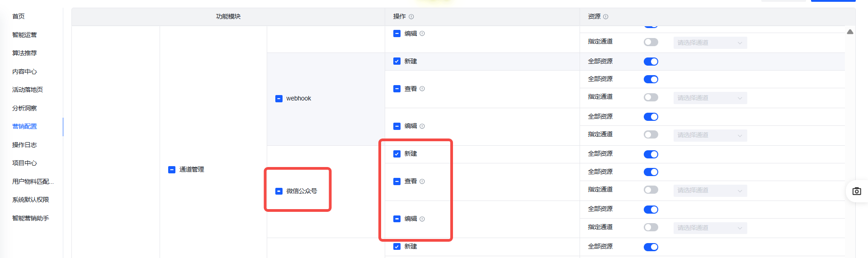Click the 资源 column header text

tap(594, 16)
